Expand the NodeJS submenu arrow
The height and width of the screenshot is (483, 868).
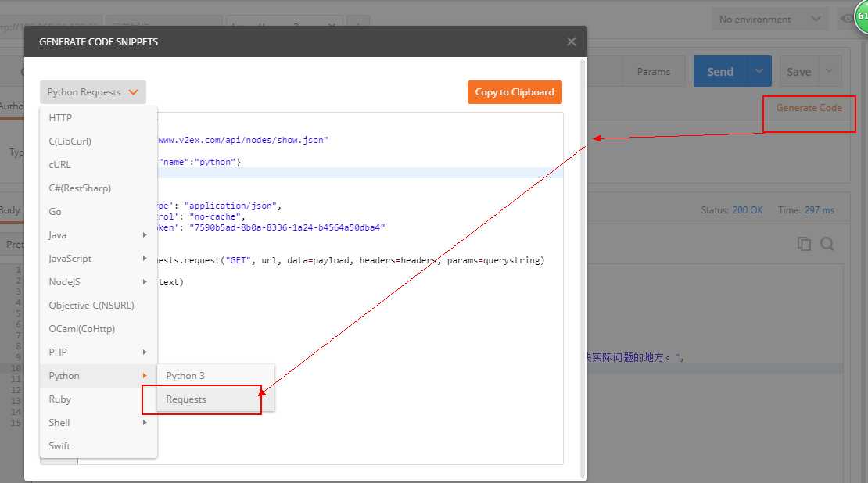click(145, 281)
